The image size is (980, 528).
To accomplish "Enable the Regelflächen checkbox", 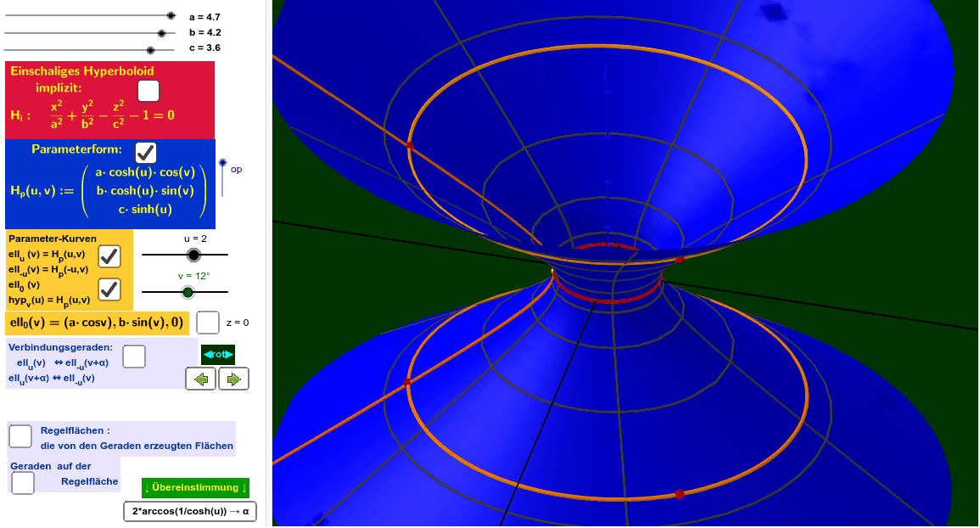I will click(21, 436).
